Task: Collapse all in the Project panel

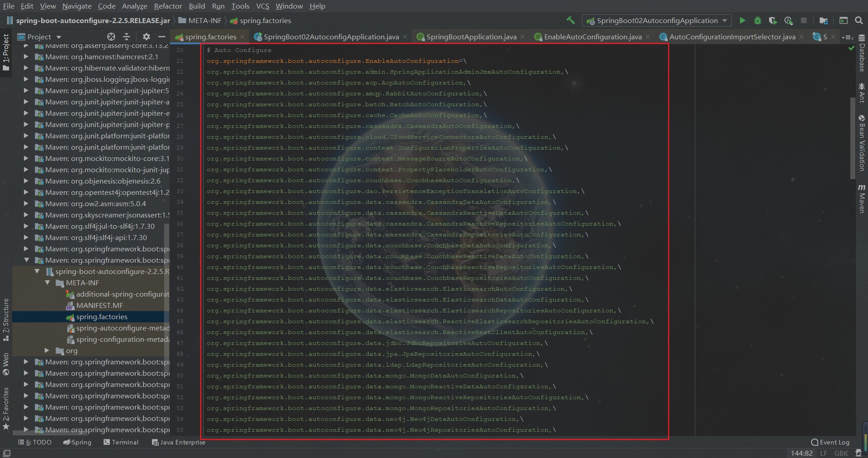Action: tap(127, 37)
